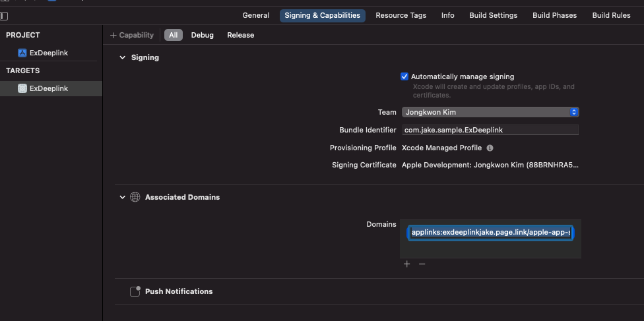The width and height of the screenshot is (644, 321).
Task: Select the Signing & Capabilities tab
Action: (x=323, y=15)
